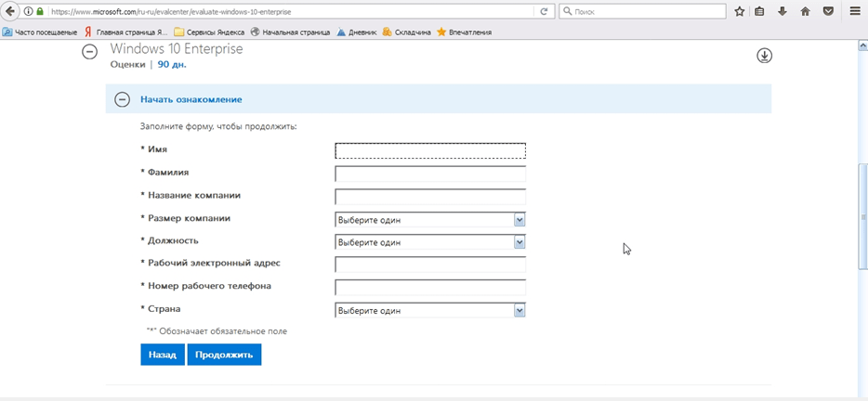Open the Дневник bookmark
The image size is (868, 401).
tap(356, 32)
